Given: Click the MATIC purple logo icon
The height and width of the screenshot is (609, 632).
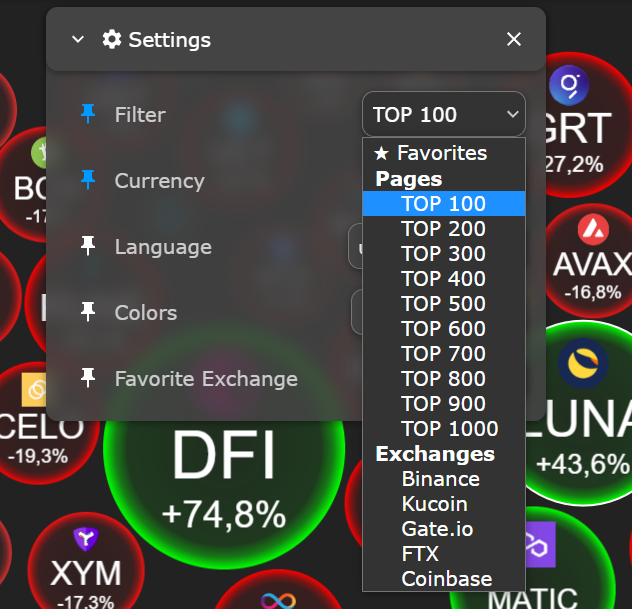Looking at the screenshot, I should click(x=541, y=545).
